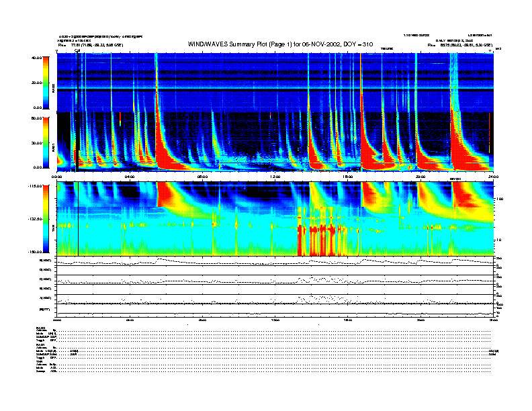The image size is (532, 411).
Task: Click the -132.50 label on TNR color scale
Action: [x=36, y=219]
